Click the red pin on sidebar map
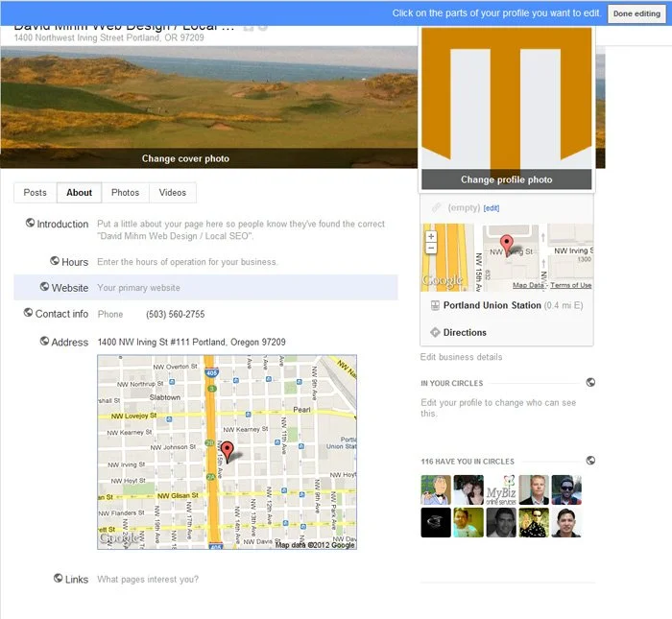672x619 pixels. 507,245
